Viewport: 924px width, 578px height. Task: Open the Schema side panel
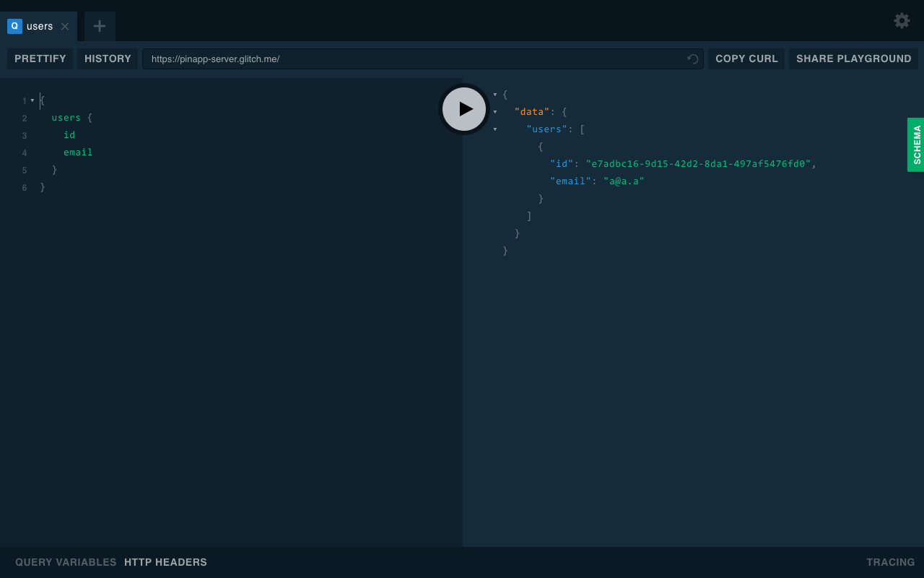(x=916, y=144)
